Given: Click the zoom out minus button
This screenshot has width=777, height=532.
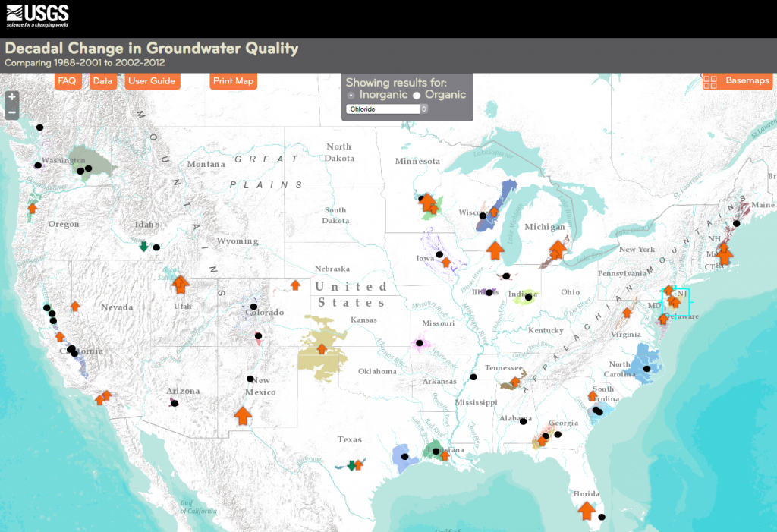Looking at the screenshot, I should pos(11,112).
